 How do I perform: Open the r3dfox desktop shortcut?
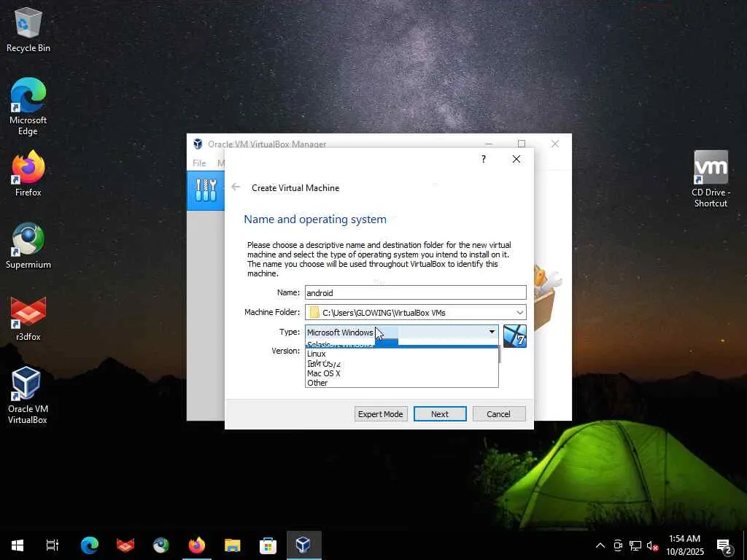28,318
